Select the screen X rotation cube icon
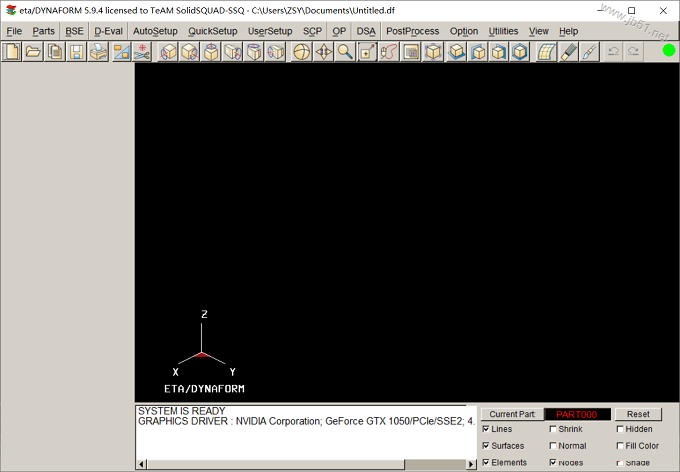The image size is (680, 472). pos(232,52)
